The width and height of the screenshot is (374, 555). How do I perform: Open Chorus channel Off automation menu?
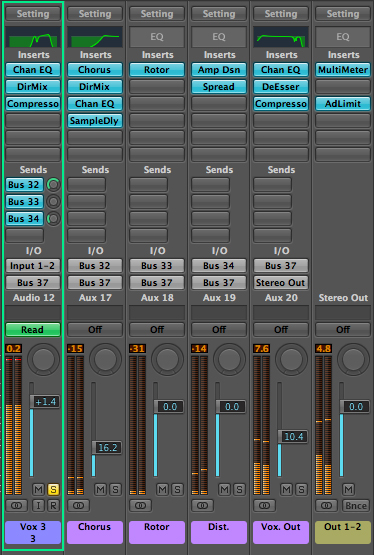point(95,330)
